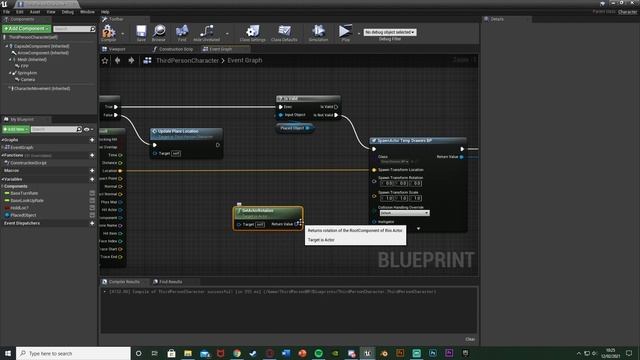Click the Windows Start button

[x=8, y=353]
